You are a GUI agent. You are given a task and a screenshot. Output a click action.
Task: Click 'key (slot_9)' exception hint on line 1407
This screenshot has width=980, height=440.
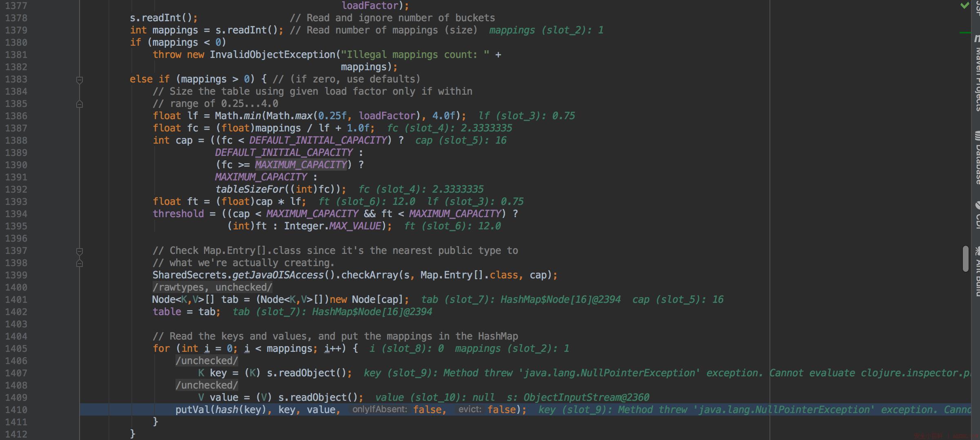pyautogui.click(x=667, y=373)
